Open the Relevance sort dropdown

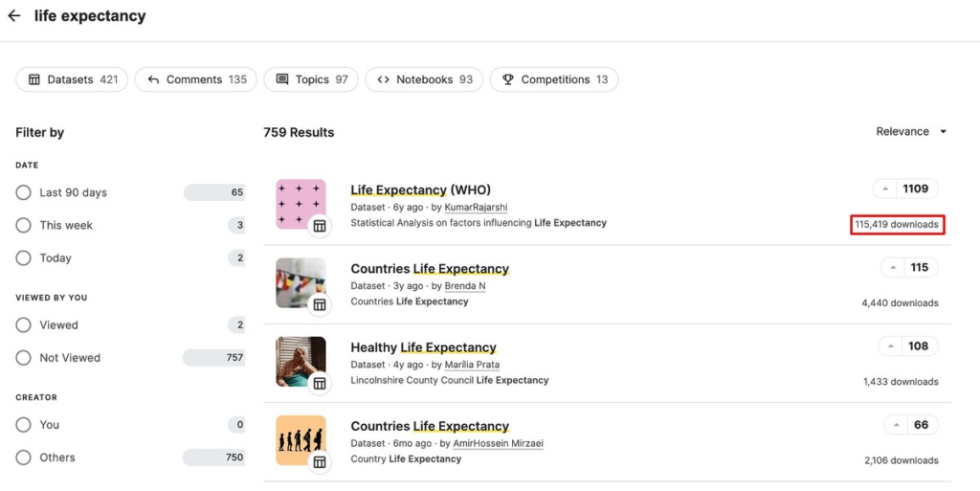[x=911, y=132]
